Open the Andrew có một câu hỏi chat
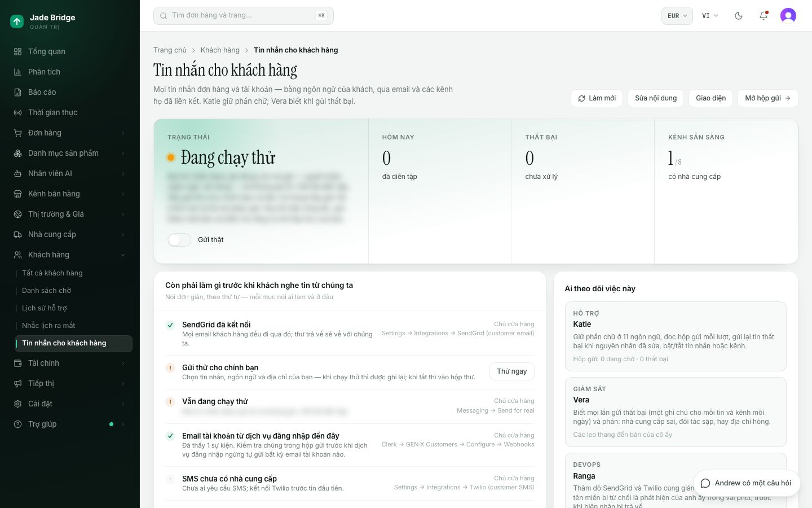This screenshot has width=812, height=508. point(747,483)
